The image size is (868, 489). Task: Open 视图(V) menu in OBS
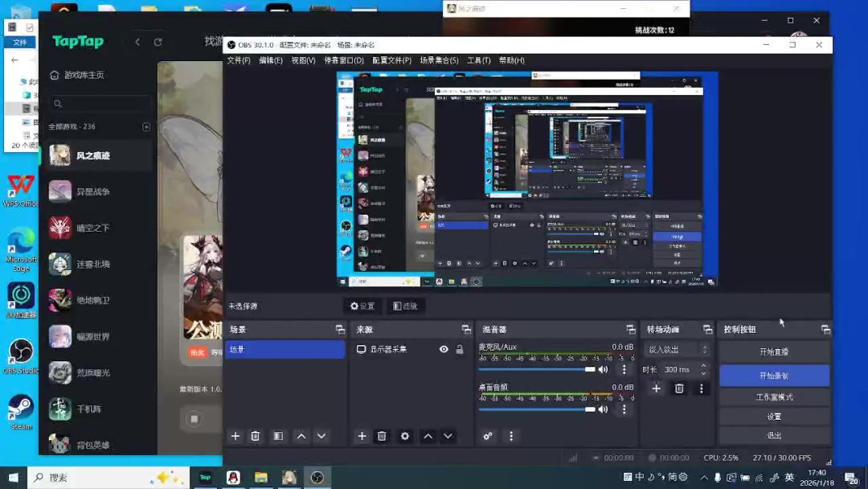(303, 60)
